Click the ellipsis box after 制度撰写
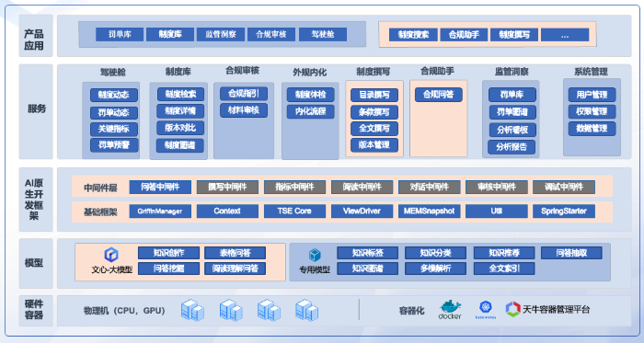This screenshot has width=644, height=343. pos(565,35)
